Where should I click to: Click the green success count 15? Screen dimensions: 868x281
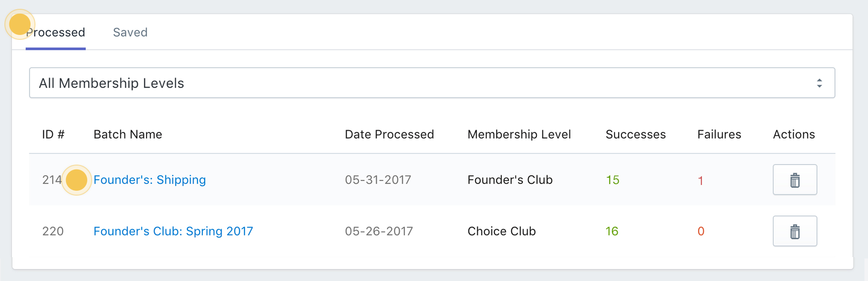point(612,180)
